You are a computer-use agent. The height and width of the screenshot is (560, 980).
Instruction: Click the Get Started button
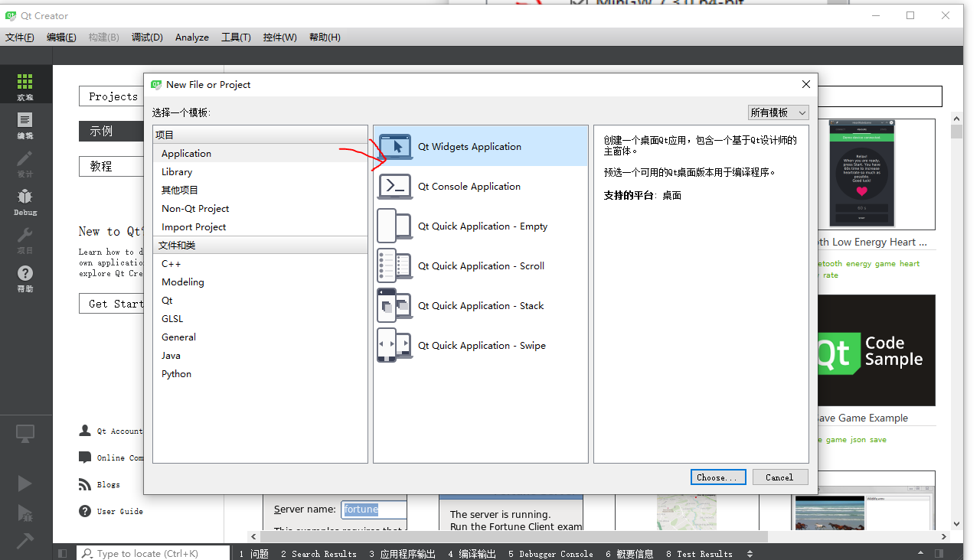(x=112, y=304)
